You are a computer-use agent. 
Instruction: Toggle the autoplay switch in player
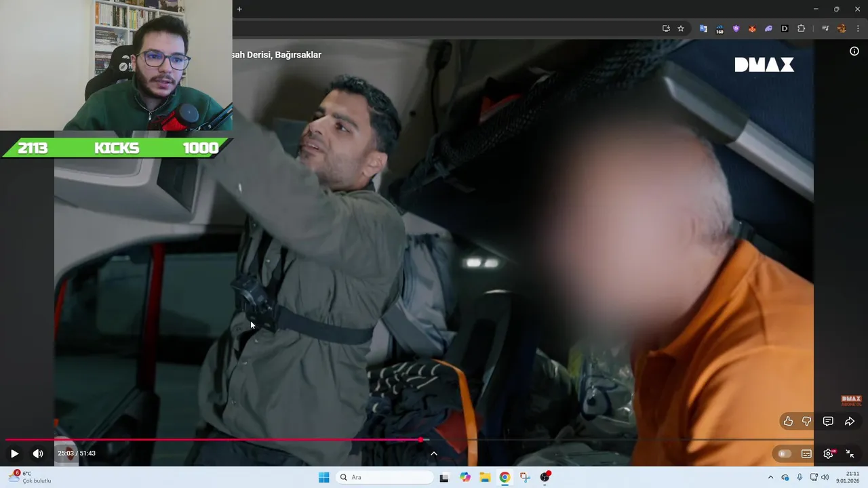[785, 453]
